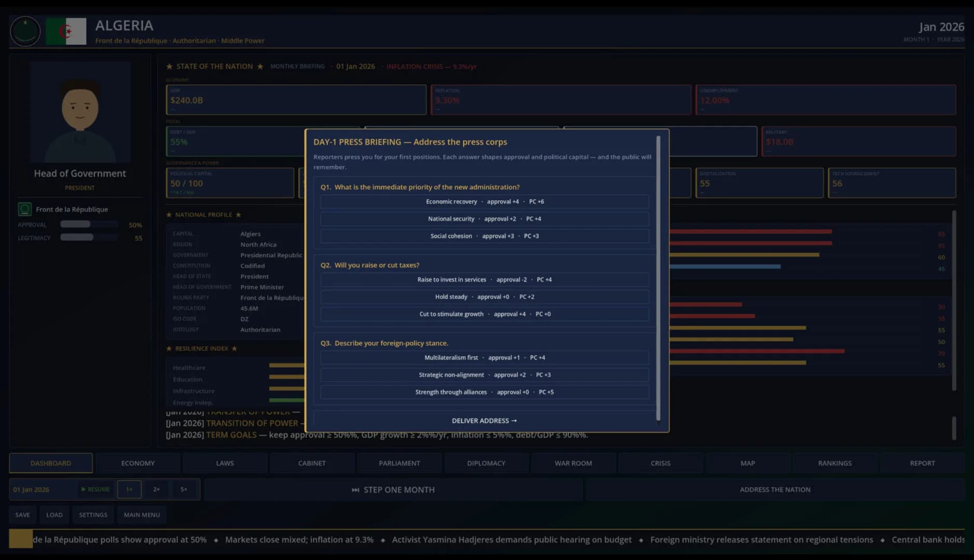Click the star icon before State of the Nation

tap(169, 66)
